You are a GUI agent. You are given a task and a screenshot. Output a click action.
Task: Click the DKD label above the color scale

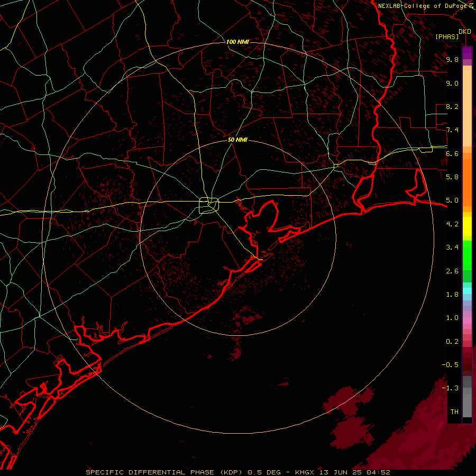coord(465,32)
